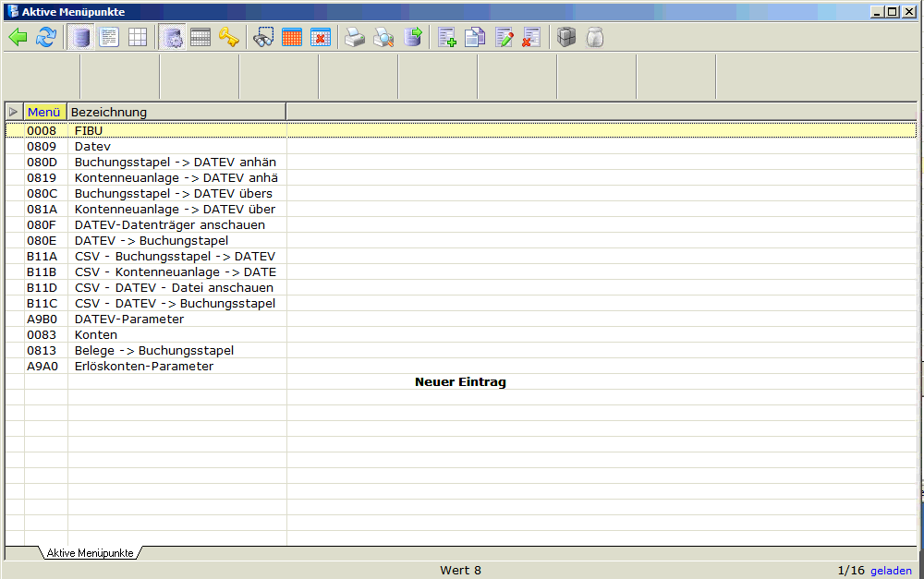The image size is (924, 579).
Task: Toggle the grid table view button
Action: (x=137, y=38)
